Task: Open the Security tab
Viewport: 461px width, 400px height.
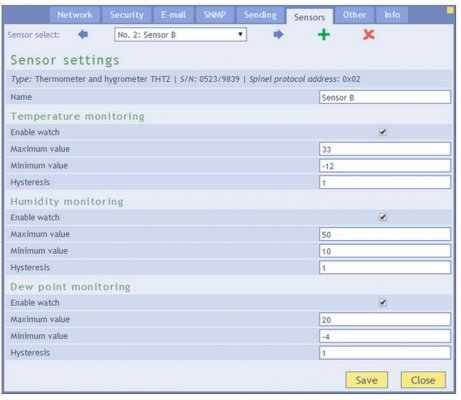Action: point(127,15)
